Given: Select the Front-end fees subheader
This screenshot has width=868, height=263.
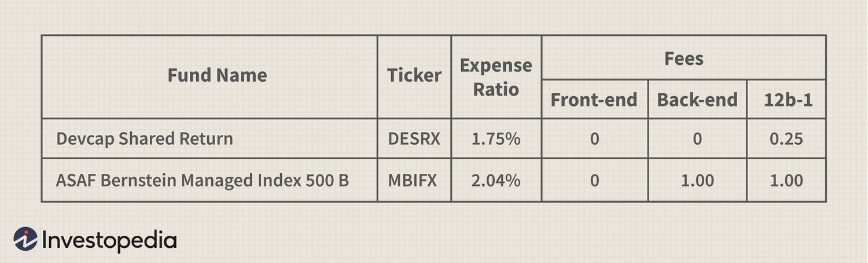Looking at the screenshot, I should point(594,100).
